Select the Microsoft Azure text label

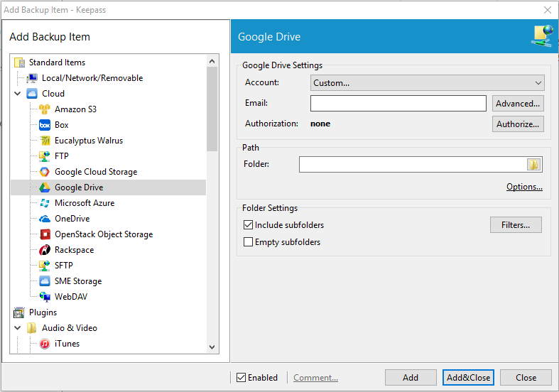tap(85, 203)
